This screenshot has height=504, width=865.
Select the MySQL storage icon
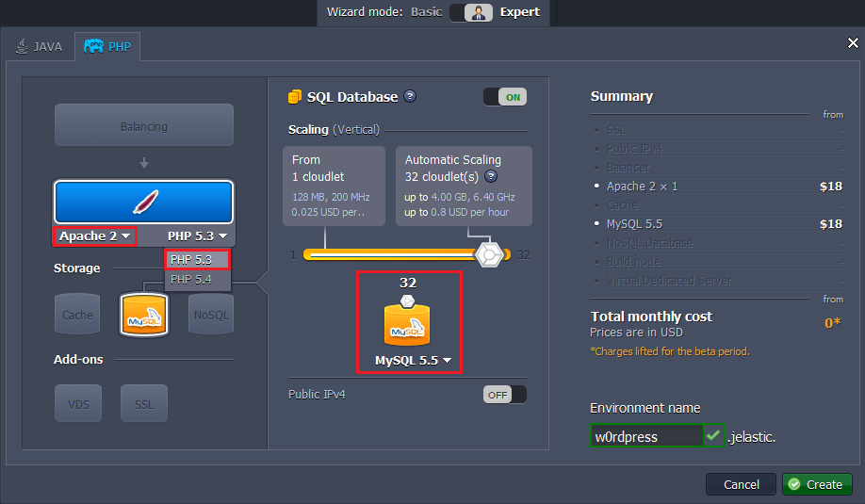pyautogui.click(x=143, y=315)
